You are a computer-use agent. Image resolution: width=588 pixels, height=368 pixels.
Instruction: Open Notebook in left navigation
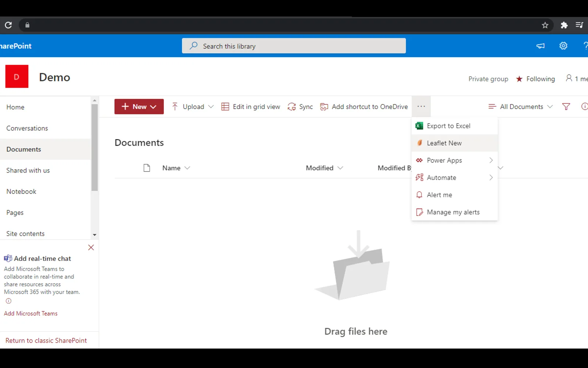click(x=21, y=191)
